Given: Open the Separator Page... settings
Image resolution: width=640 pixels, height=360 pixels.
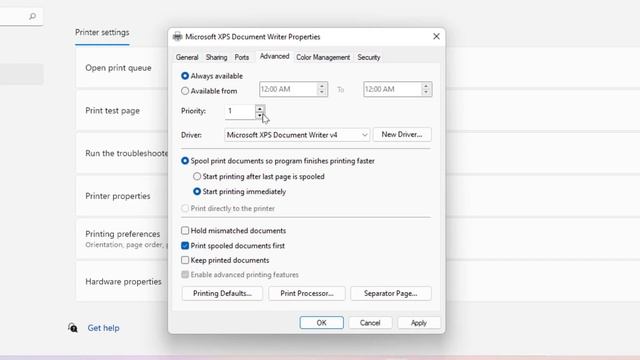Looking at the screenshot, I should [x=391, y=293].
